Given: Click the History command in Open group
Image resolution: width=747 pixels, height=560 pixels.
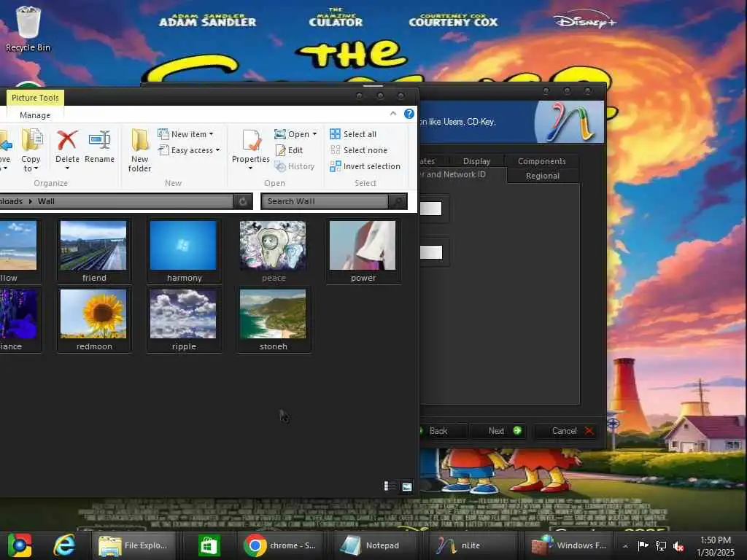Looking at the screenshot, I should [295, 167].
